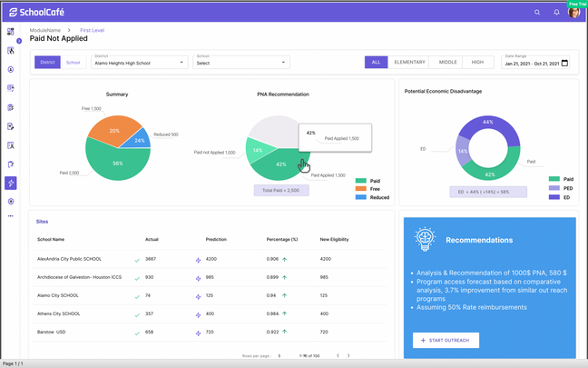Image resolution: width=588 pixels, height=368 pixels.
Task: Click the 14% PNA pie slice
Action: (257, 150)
